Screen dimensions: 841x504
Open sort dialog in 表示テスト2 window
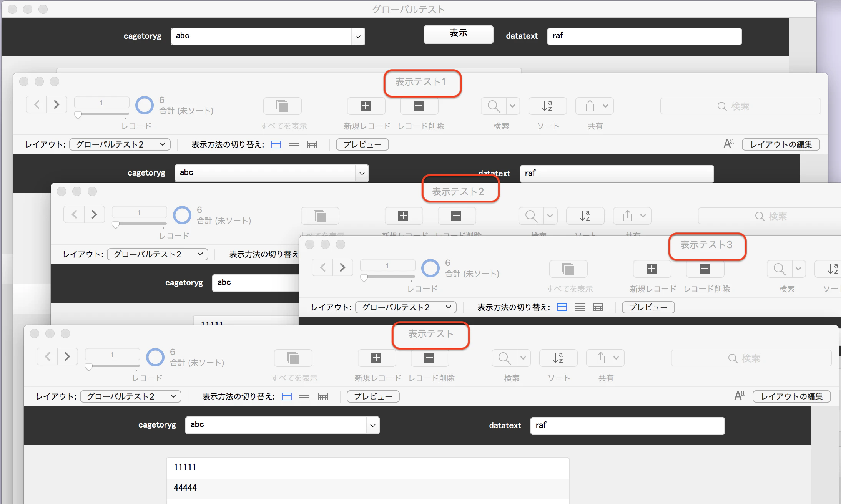(585, 216)
